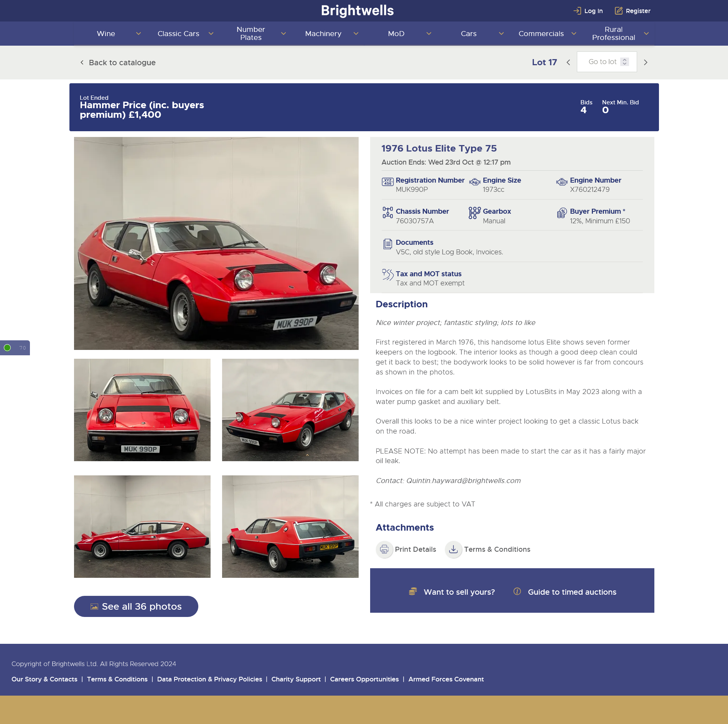Click the See all 36 photos button
728x724 pixels.
[136, 606]
